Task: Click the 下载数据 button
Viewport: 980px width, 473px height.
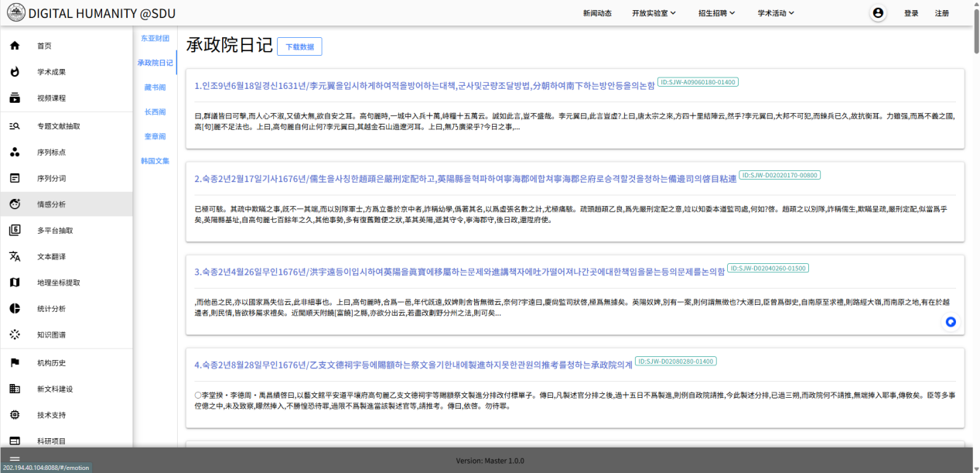Action: tap(299, 46)
